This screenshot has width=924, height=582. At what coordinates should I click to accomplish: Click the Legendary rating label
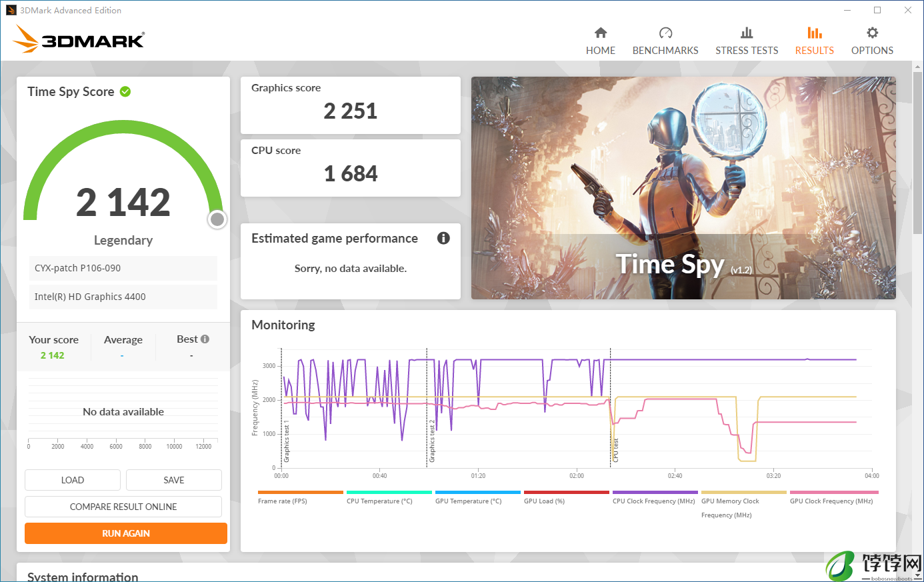tap(123, 240)
